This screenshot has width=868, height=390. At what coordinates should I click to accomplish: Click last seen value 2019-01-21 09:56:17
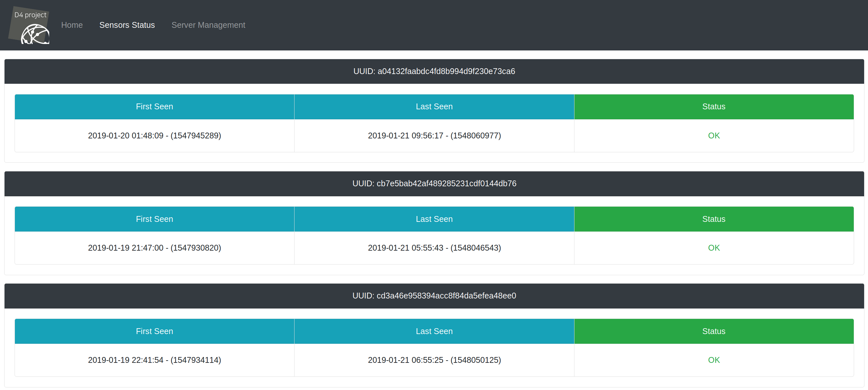[434, 136]
